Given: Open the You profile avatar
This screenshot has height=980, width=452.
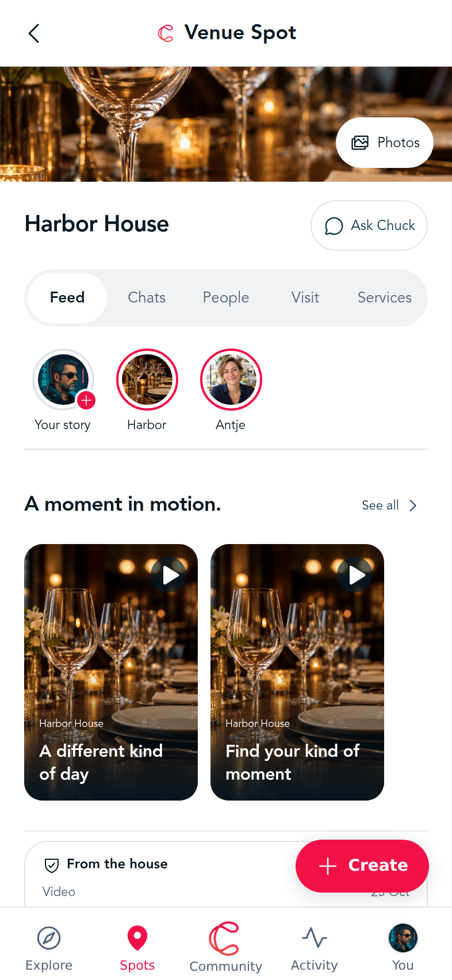Looking at the screenshot, I should pyautogui.click(x=403, y=938).
